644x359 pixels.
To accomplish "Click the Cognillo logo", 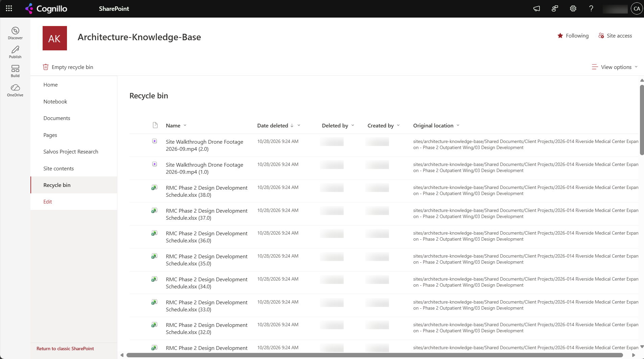I will [46, 8].
